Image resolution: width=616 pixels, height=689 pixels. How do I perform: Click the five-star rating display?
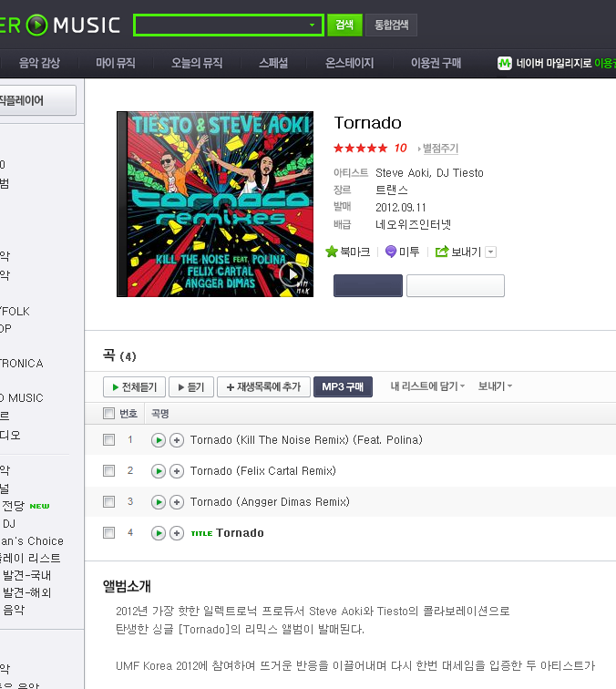point(360,148)
